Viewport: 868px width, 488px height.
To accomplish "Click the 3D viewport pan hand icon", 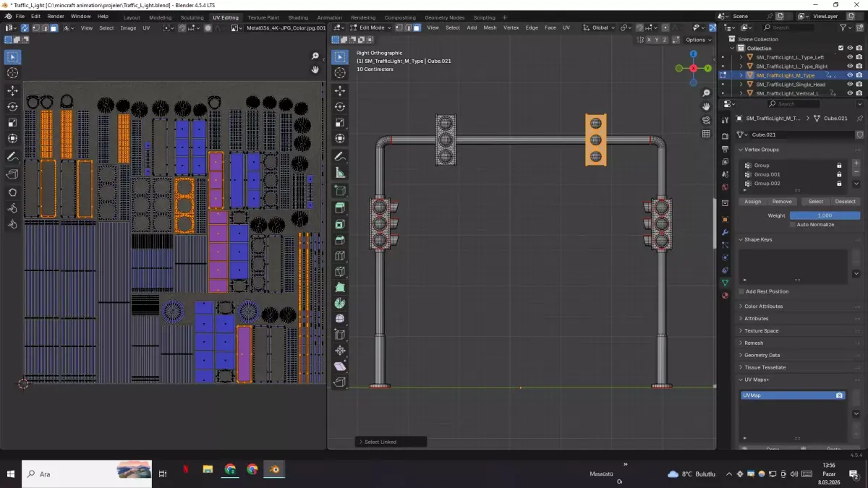I will point(707,106).
